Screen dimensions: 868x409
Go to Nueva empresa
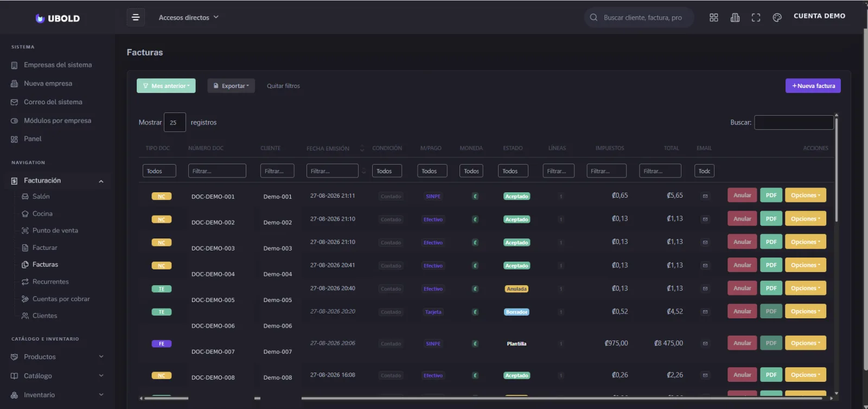coord(48,84)
